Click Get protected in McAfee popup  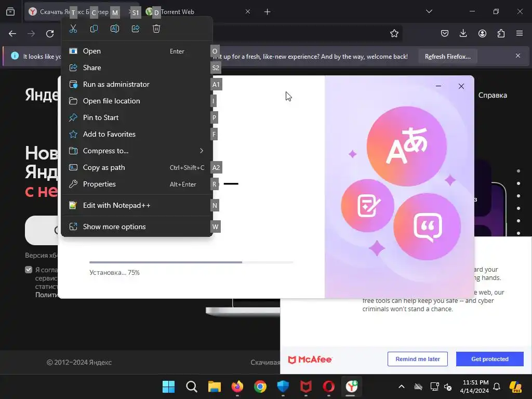pyautogui.click(x=489, y=359)
